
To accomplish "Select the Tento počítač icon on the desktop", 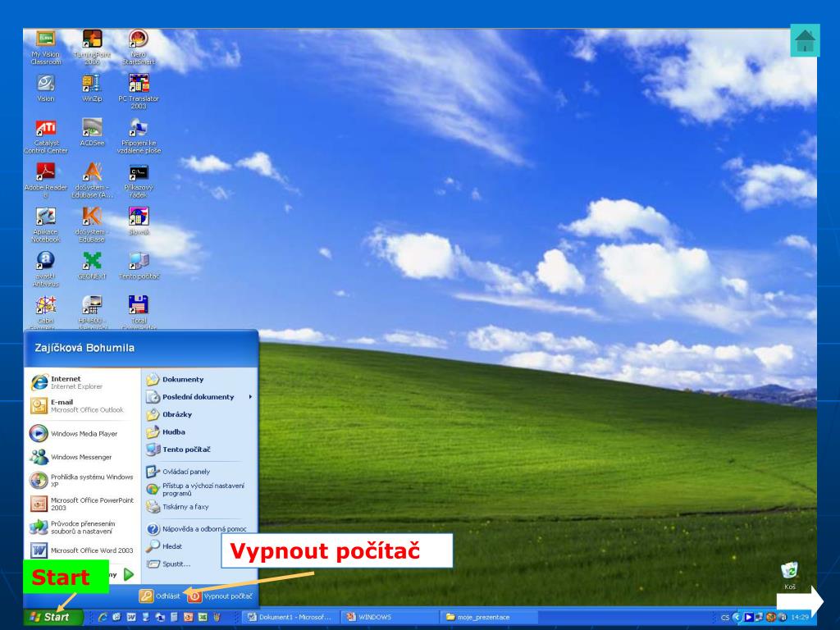I will pyautogui.click(x=138, y=266).
